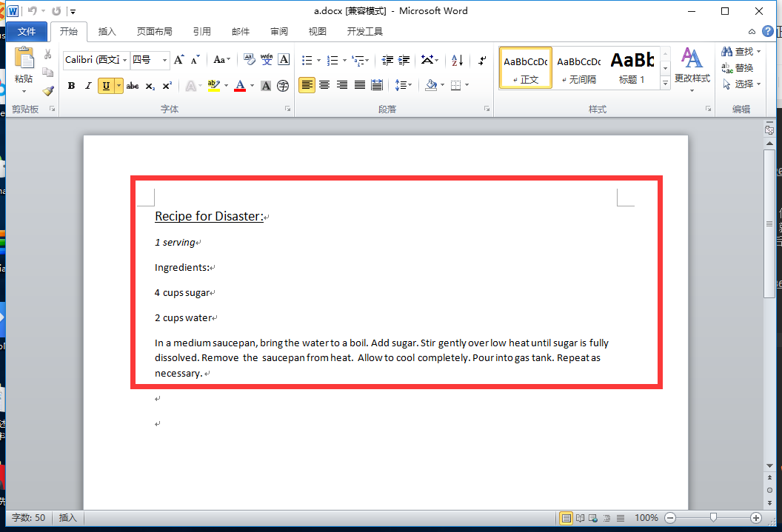
Task: Switch to 审阅 Review tab
Action: pyautogui.click(x=278, y=32)
